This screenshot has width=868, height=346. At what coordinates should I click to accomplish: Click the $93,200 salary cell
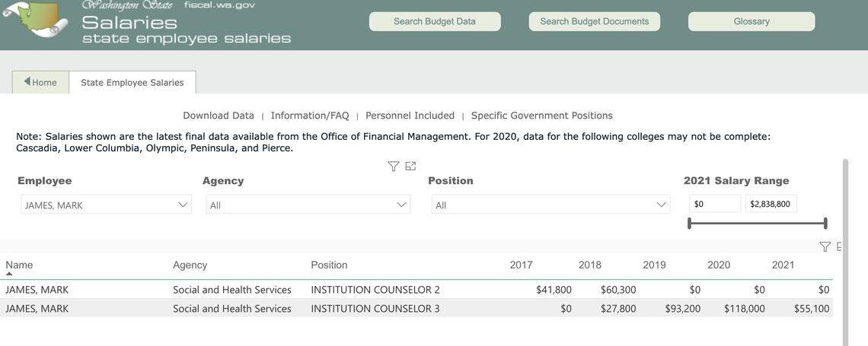682,309
